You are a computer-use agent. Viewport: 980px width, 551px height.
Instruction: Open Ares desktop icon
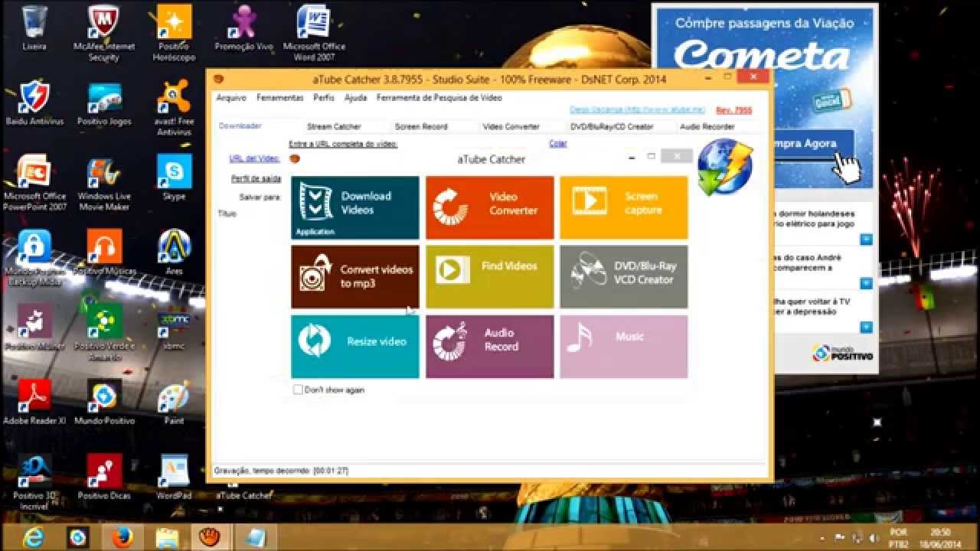tap(174, 253)
